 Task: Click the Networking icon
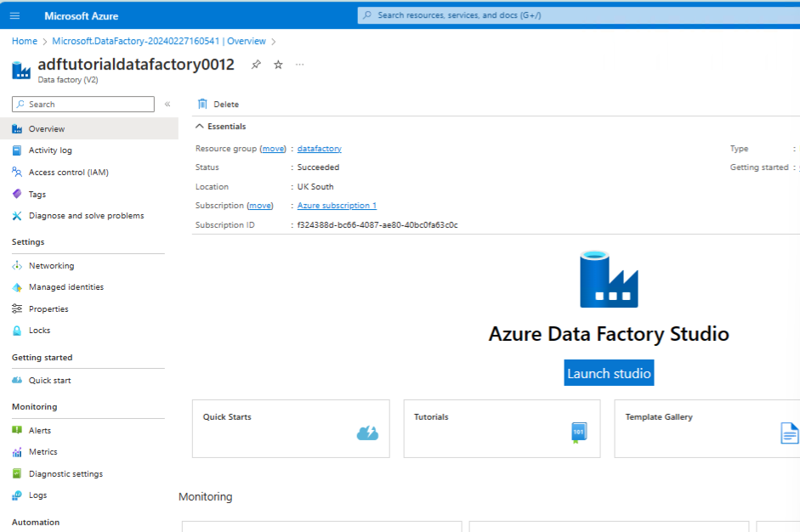17,265
